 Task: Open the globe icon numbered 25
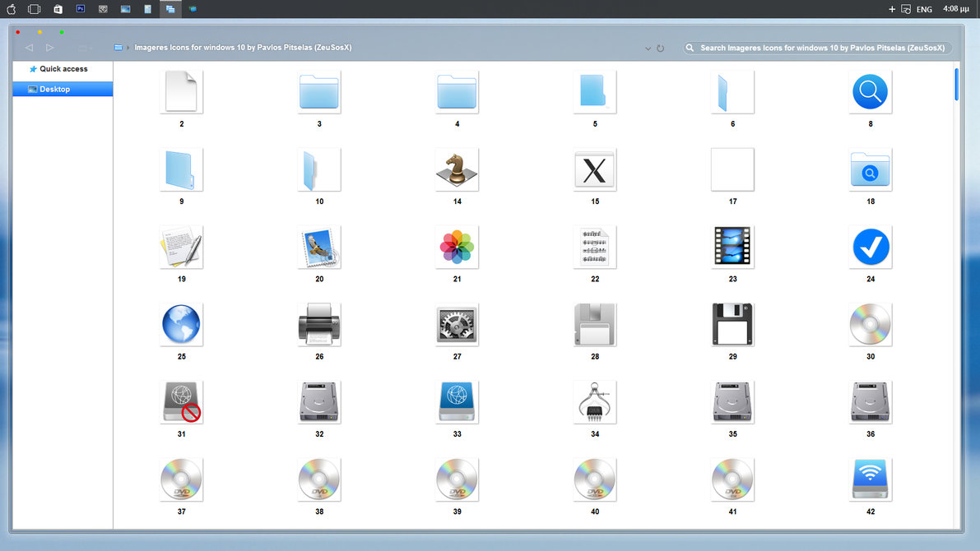click(x=181, y=324)
